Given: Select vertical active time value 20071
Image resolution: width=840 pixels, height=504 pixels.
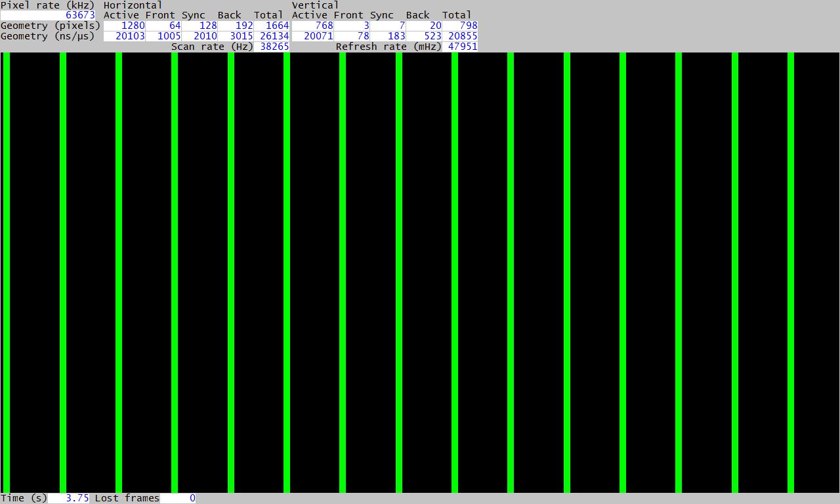Looking at the screenshot, I should (x=312, y=36).
